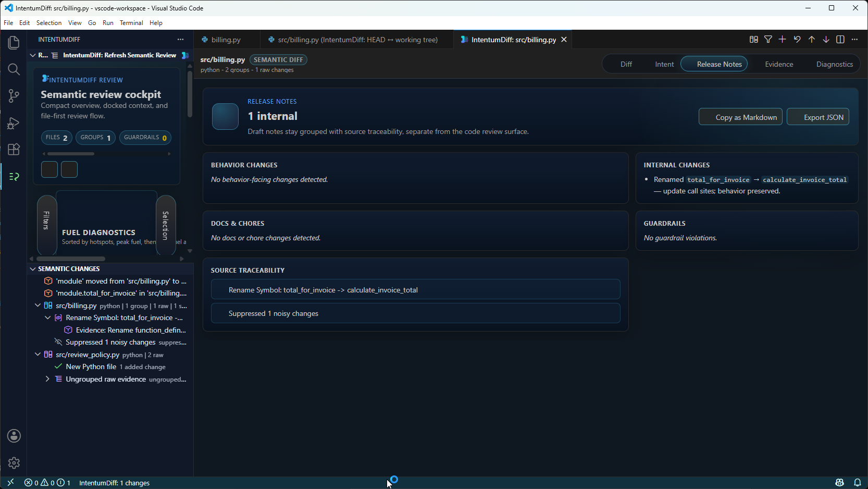Switch to the Diff view tab

(x=626, y=64)
